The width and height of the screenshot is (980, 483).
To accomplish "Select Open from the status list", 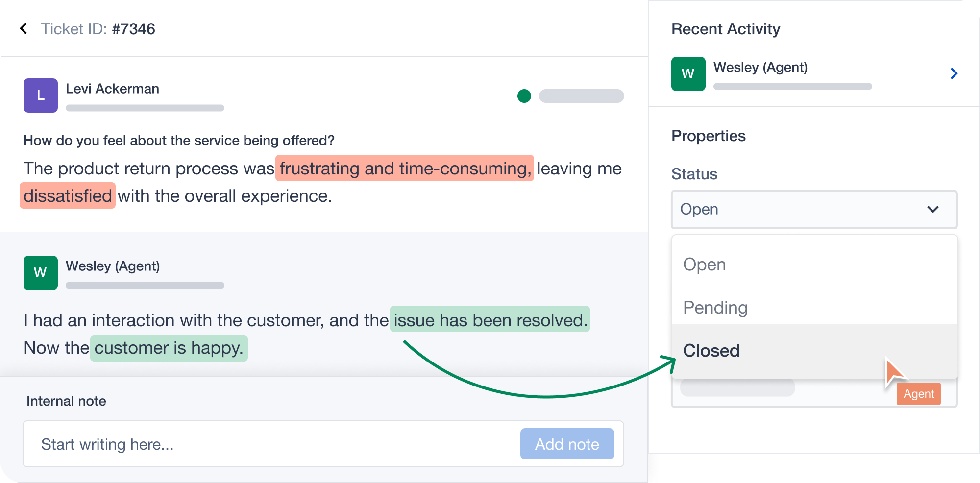I will click(x=814, y=265).
